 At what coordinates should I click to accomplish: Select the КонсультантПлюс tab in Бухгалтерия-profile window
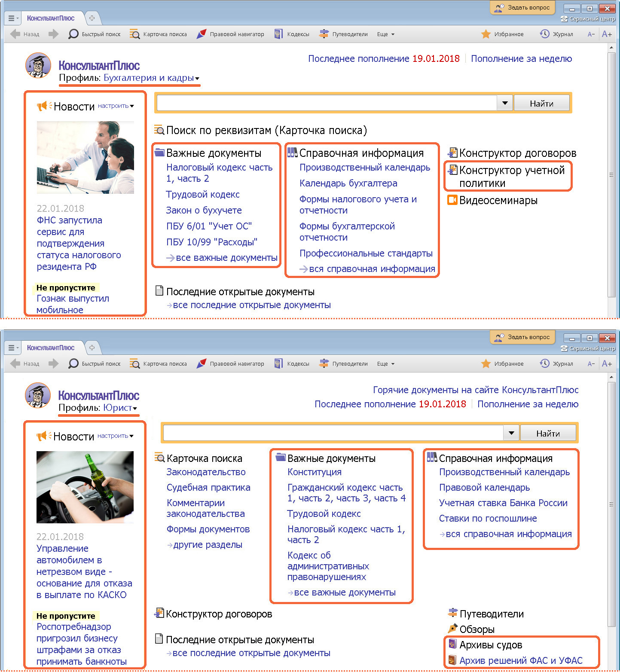click(x=51, y=18)
